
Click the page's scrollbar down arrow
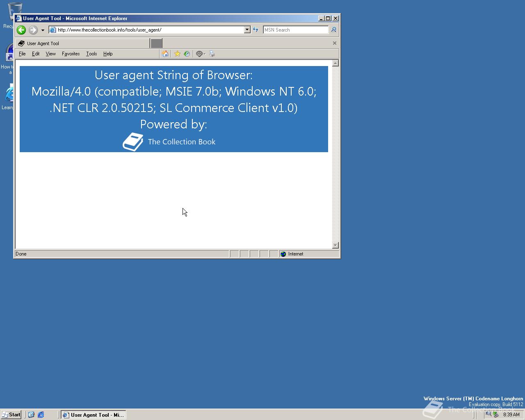coord(336,245)
